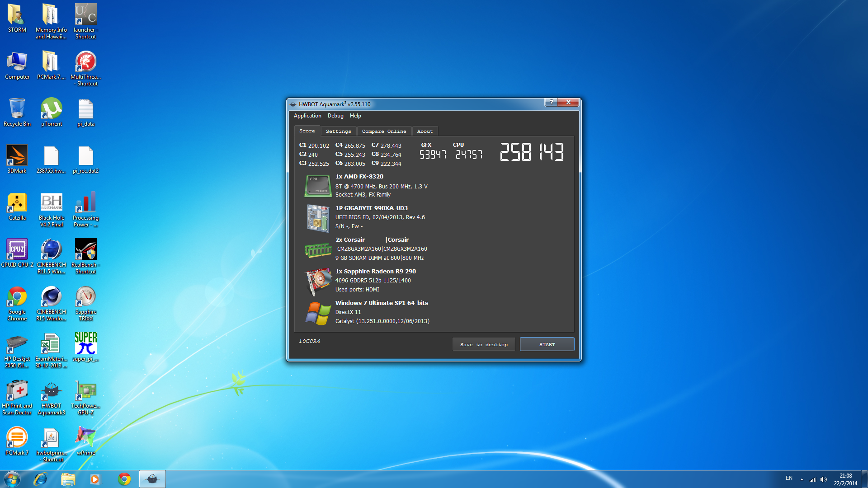Image resolution: width=868 pixels, height=488 pixels.
Task: Click the CPU chip icon in Aquamark
Action: (318, 186)
